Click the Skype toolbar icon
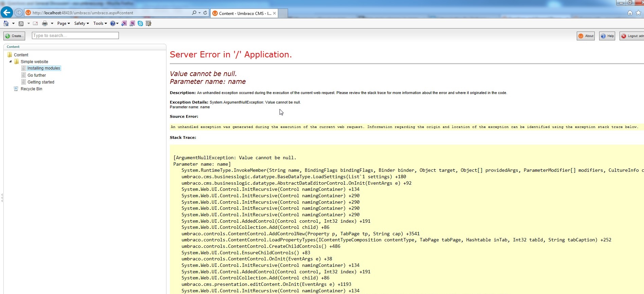The height and width of the screenshot is (294, 644). coord(140,23)
